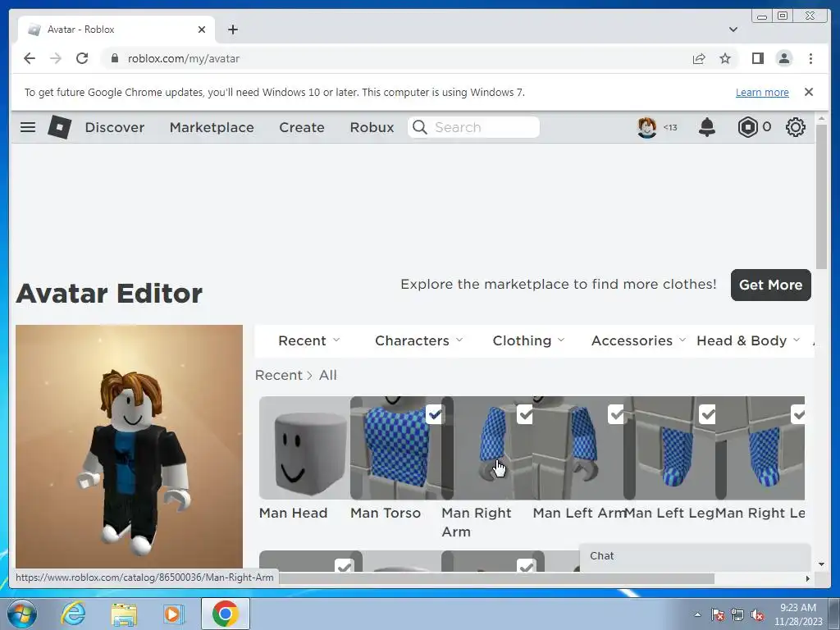Uncheck the Man Right Arm checkbox
840x630 pixels.
point(525,414)
